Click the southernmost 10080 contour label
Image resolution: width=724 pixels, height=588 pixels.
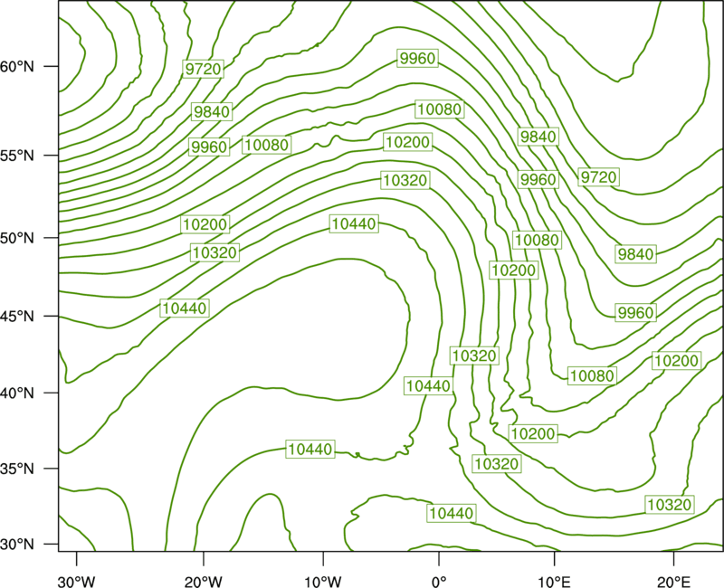point(592,375)
